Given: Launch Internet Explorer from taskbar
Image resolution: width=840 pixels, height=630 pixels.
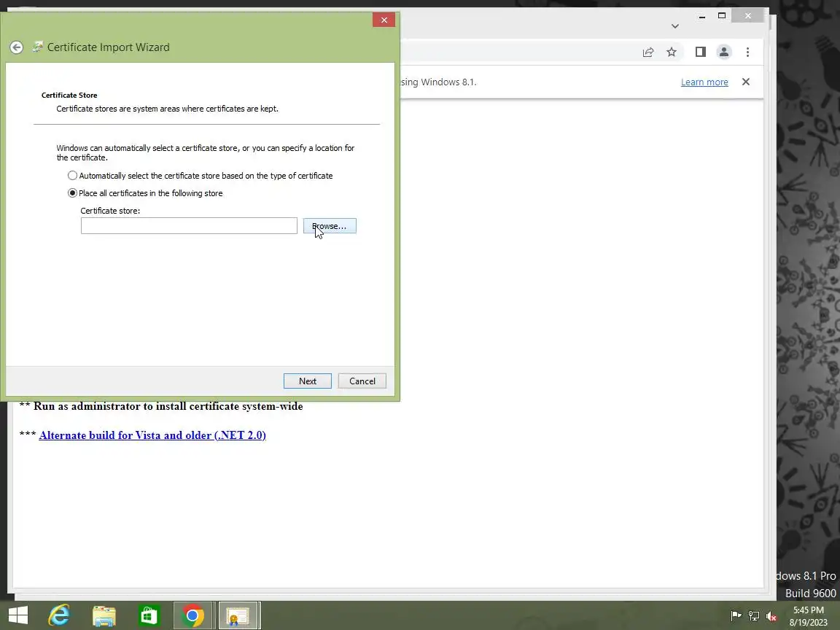Looking at the screenshot, I should point(60,615).
